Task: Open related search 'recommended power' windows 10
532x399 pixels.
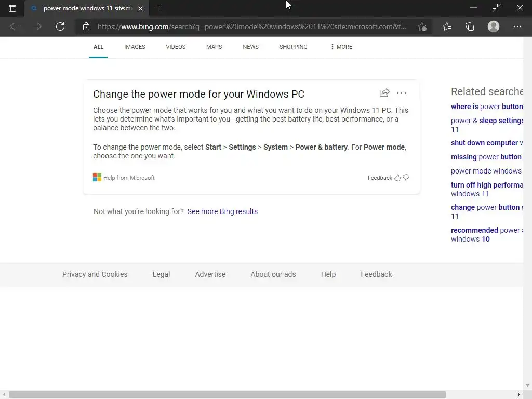Action: click(x=487, y=234)
